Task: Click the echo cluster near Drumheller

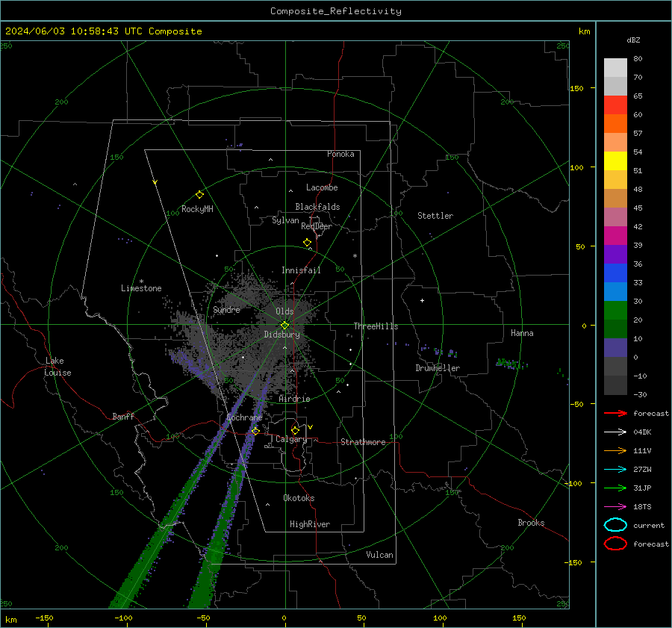Action: coord(439,352)
